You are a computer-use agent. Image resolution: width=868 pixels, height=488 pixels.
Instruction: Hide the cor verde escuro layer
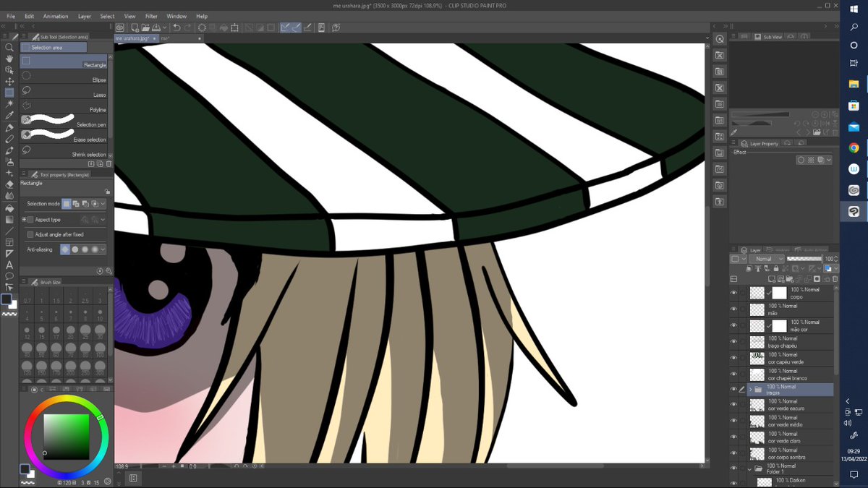point(733,406)
